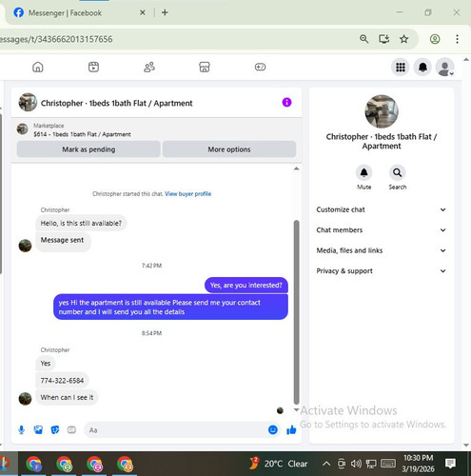Open the volume speaker tray icon
The height and width of the screenshot is (476, 471).
coord(356,464)
